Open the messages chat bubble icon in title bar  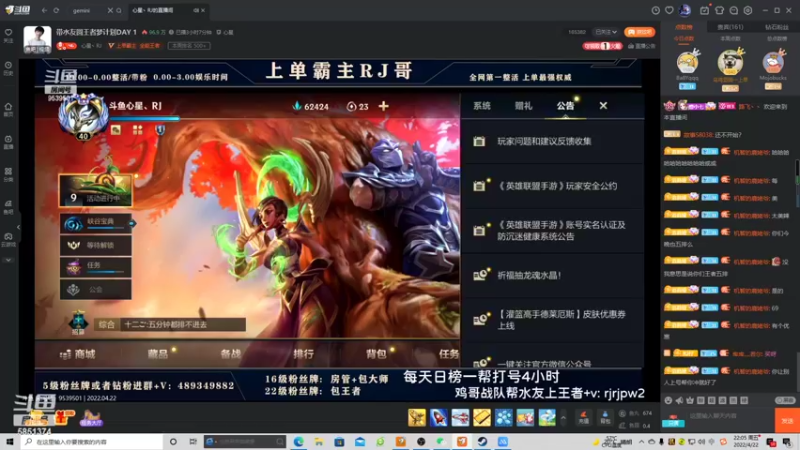click(x=734, y=10)
